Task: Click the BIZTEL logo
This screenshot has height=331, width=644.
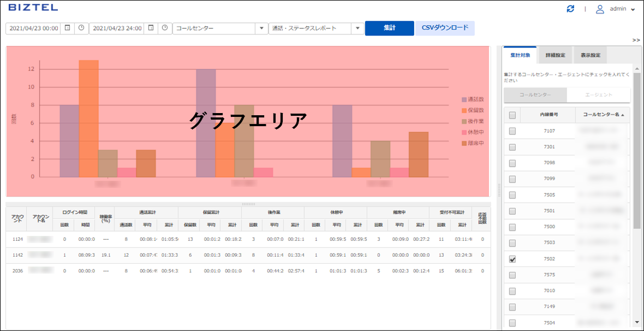Action: tap(33, 8)
